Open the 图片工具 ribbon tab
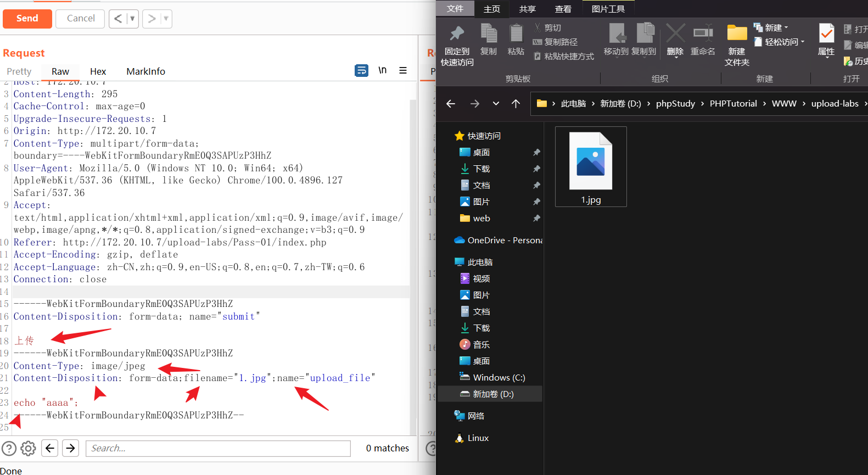The image size is (868, 475). click(608, 9)
